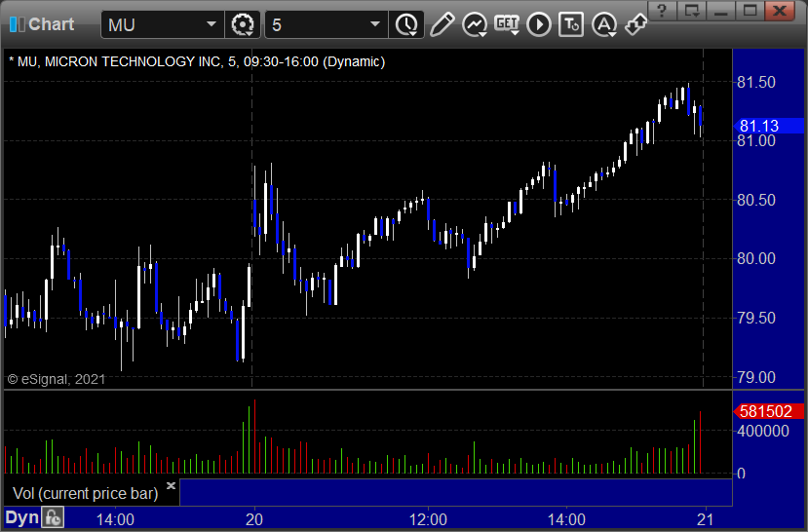Click the 81.50 price axis label
Screen dimensions: 808x532
tap(756, 83)
